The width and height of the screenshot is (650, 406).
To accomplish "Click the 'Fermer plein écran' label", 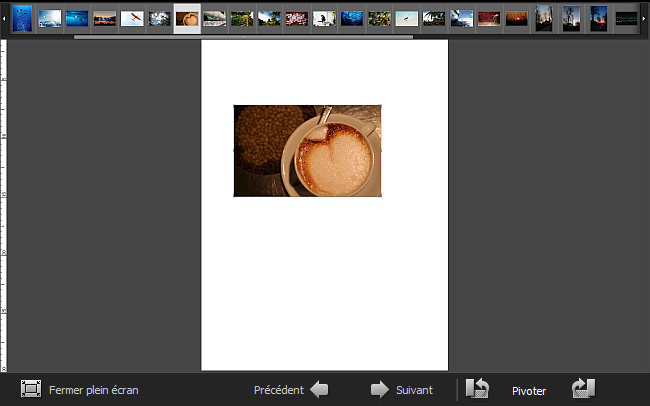I will click(x=94, y=390).
